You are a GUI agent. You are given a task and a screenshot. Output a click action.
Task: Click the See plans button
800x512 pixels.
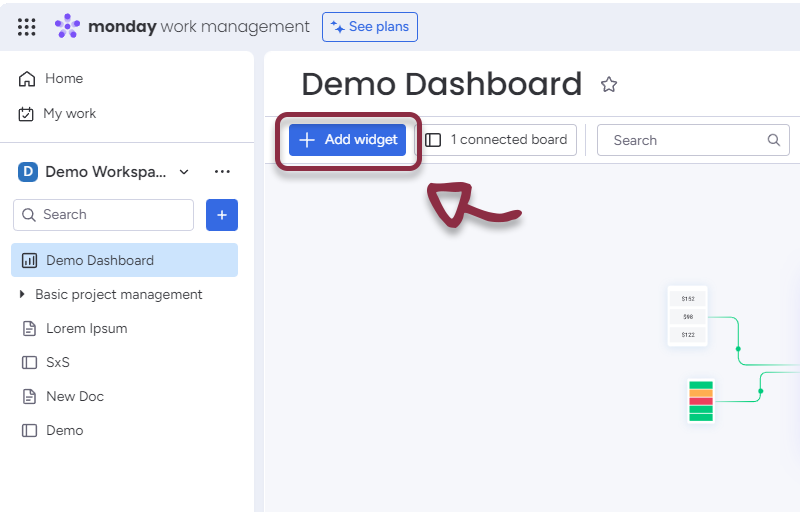pos(370,27)
